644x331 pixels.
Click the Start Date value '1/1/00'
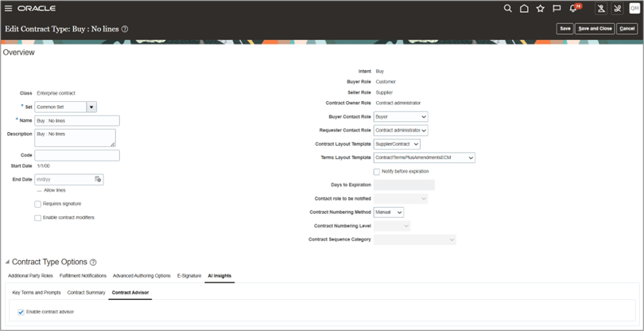pyautogui.click(x=44, y=166)
